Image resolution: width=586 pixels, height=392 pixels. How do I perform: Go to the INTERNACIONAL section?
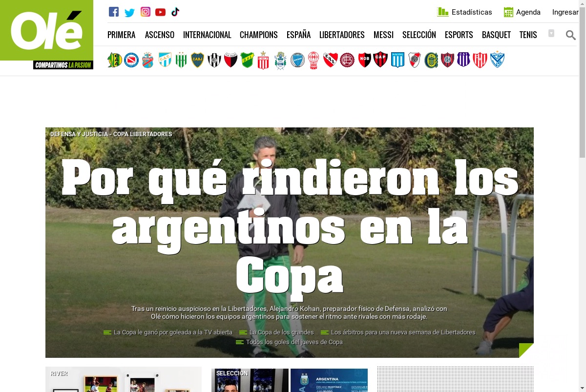(x=207, y=35)
